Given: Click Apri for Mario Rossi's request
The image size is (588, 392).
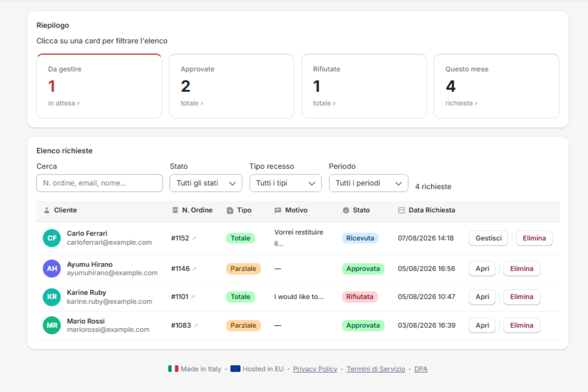Looking at the screenshot, I should (x=482, y=325).
